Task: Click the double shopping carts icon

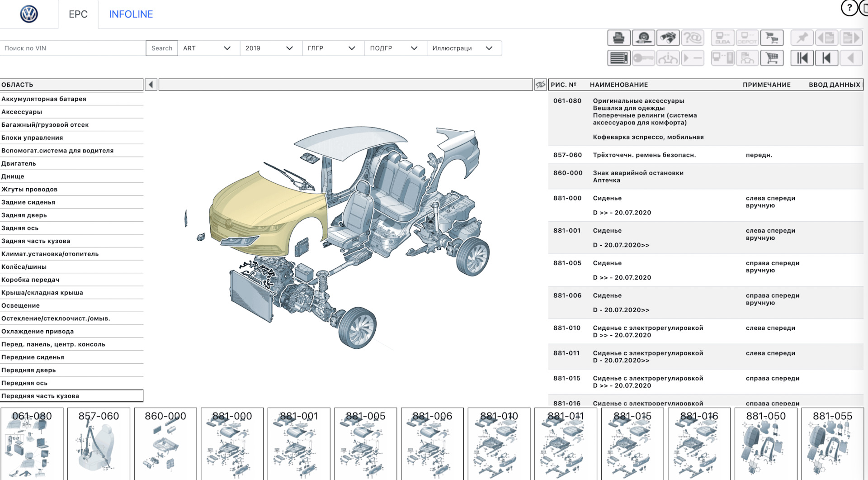Action: coord(772,38)
